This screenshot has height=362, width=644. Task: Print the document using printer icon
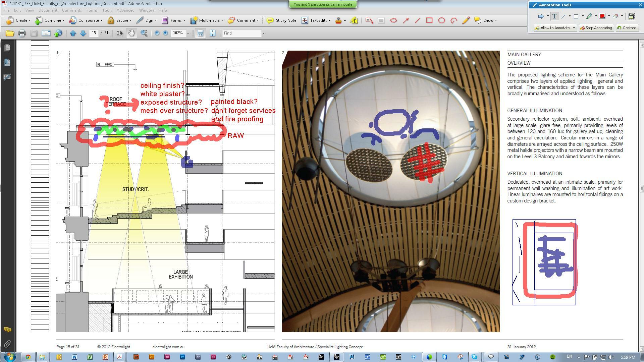[22, 33]
